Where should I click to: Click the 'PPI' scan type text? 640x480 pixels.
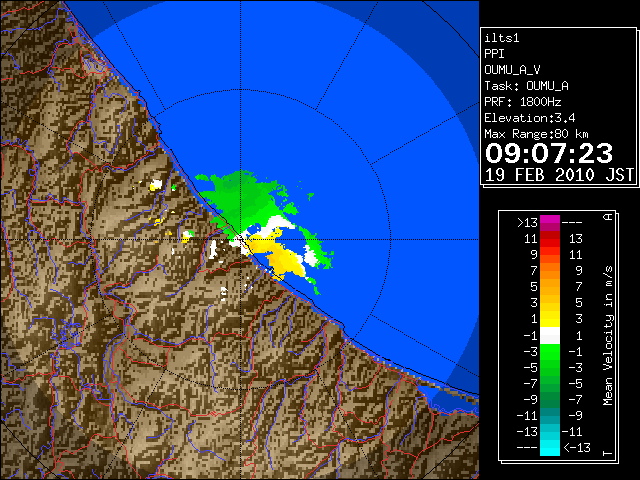tap(494, 54)
